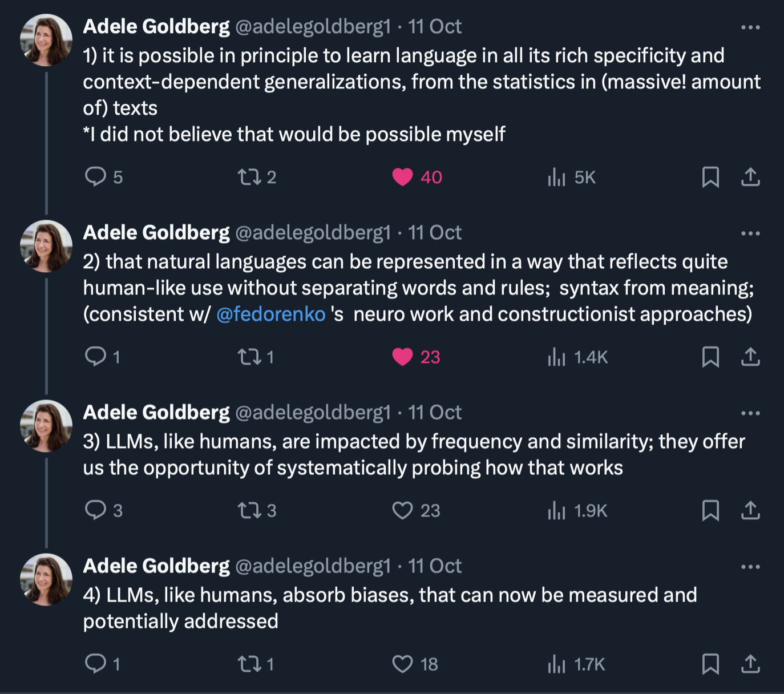Open the 11 Oct timestamp on the third tweet
784x694 pixels.
click(435, 412)
